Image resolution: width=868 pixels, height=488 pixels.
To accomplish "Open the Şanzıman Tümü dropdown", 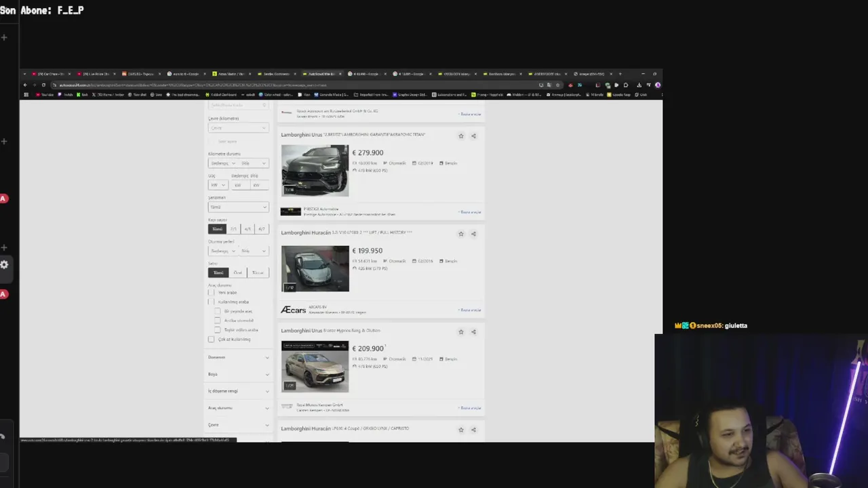I will click(x=238, y=207).
